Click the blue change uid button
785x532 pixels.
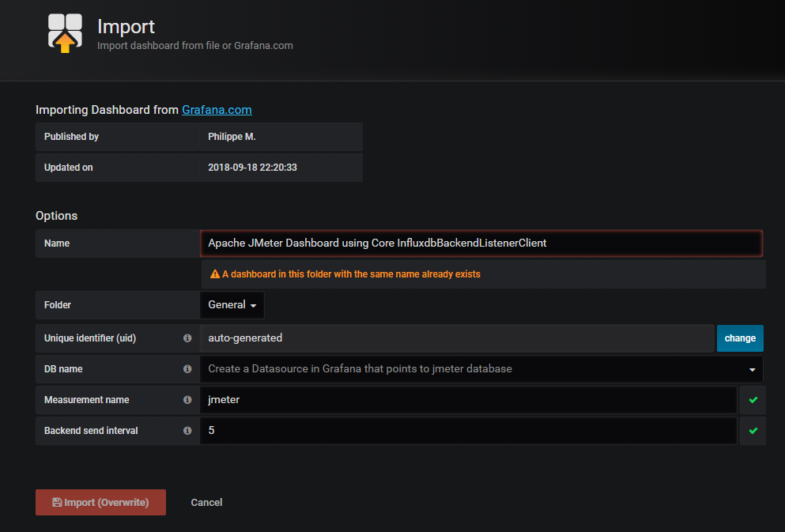[740, 338]
